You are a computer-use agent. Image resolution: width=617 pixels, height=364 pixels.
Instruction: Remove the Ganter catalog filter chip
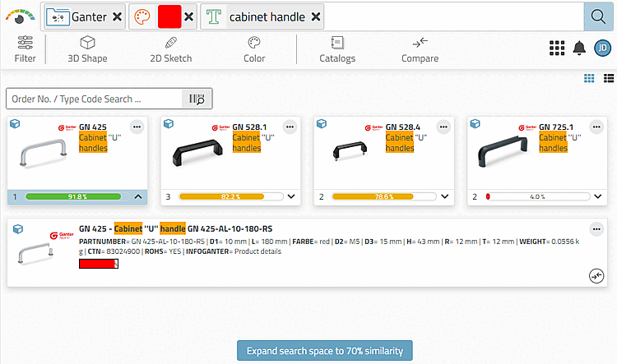point(117,17)
